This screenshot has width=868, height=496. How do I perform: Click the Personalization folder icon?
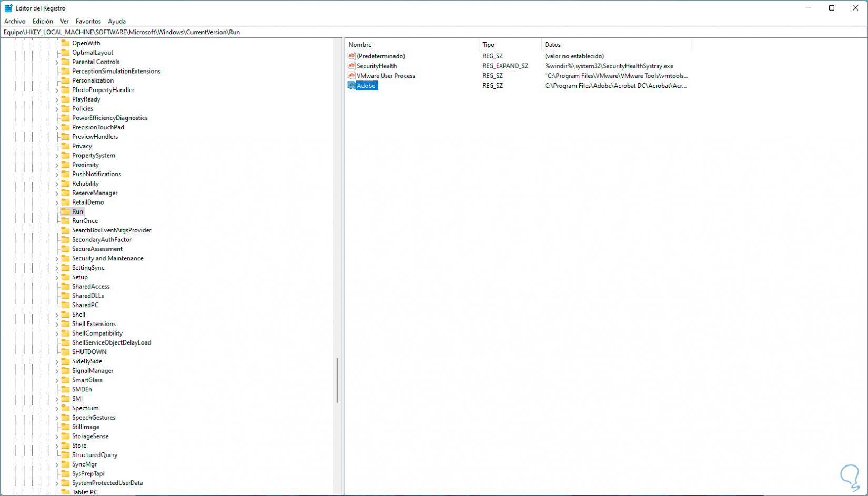(65, 80)
